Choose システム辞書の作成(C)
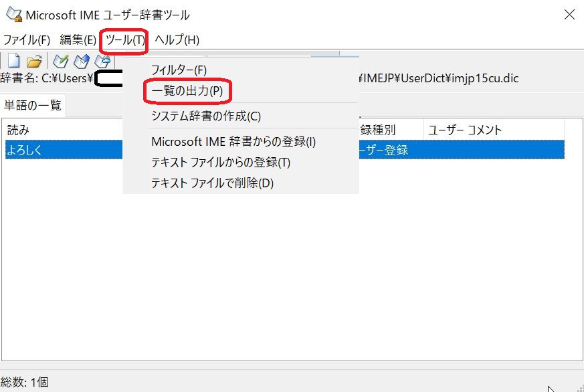This screenshot has height=392, width=584. coord(206,116)
